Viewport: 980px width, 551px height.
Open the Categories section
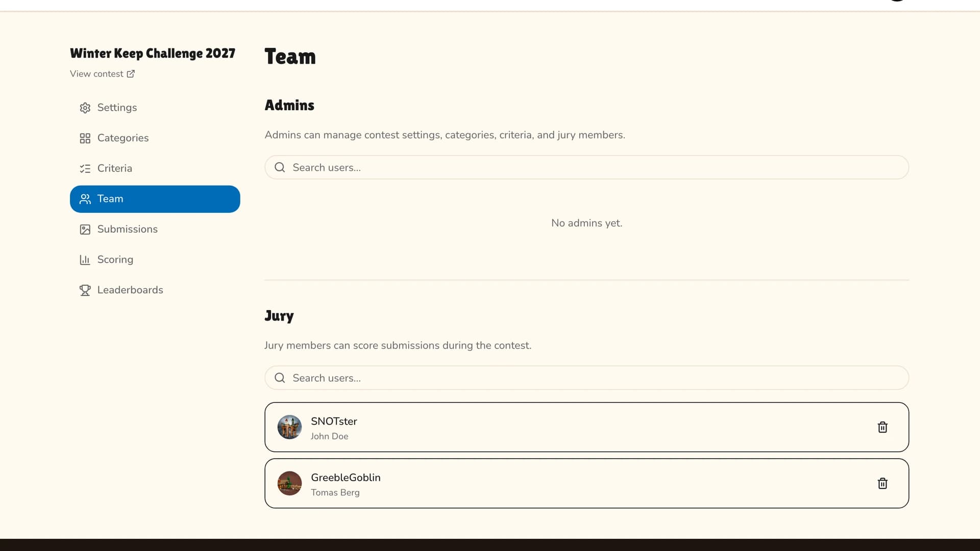(x=155, y=138)
